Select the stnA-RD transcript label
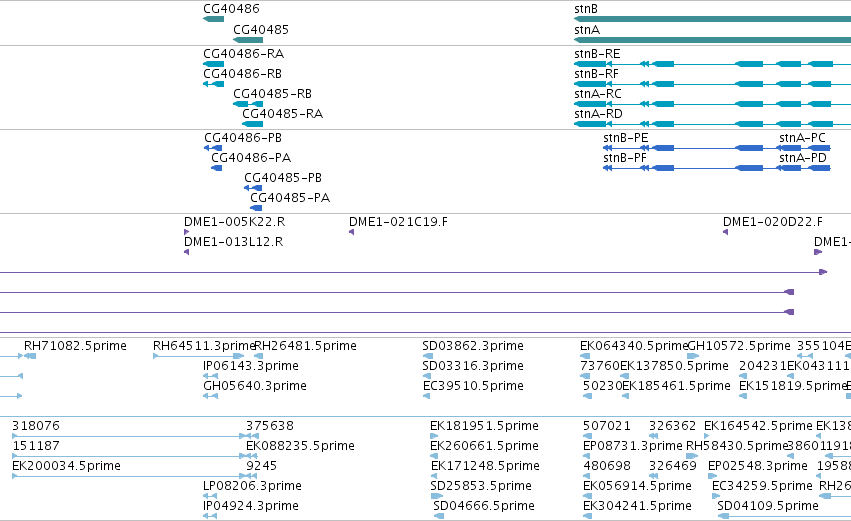The height and width of the screenshot is (521, 851). click(x=599, y=114)
